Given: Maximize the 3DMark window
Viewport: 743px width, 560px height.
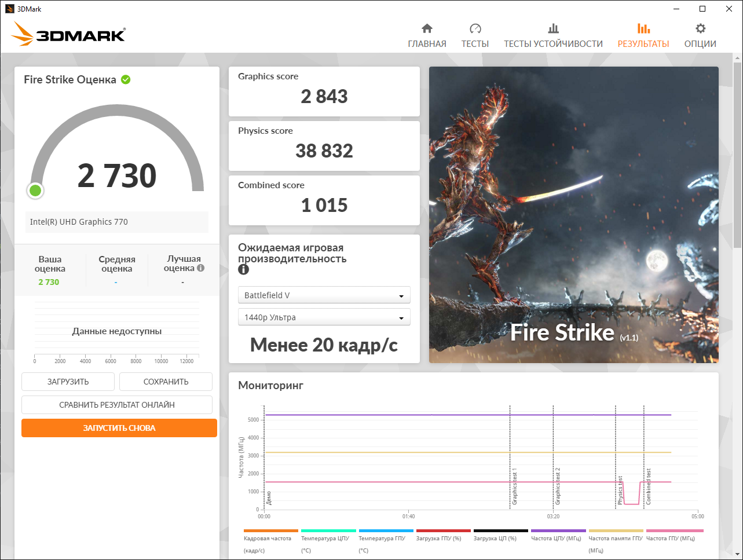Looking at the screenshot, I should tap(702, 9).
